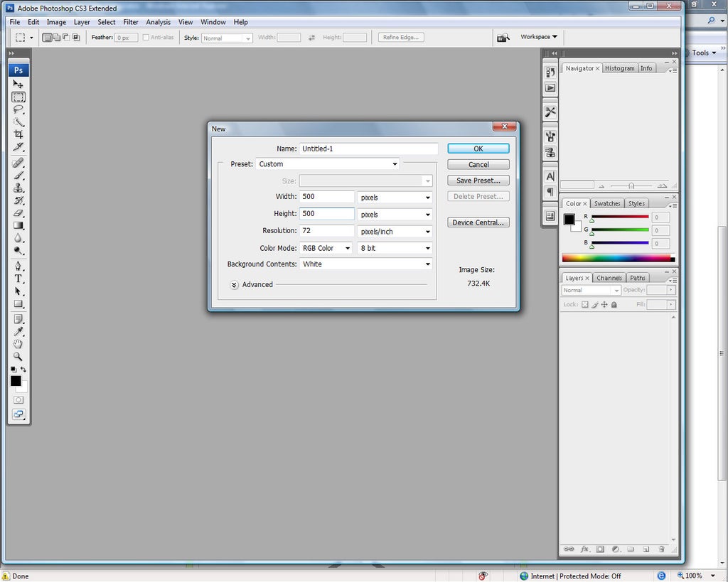This screenshot has width=728, height=582.
Task: Select the Eraser tool
Action: (x=18, y=212)
